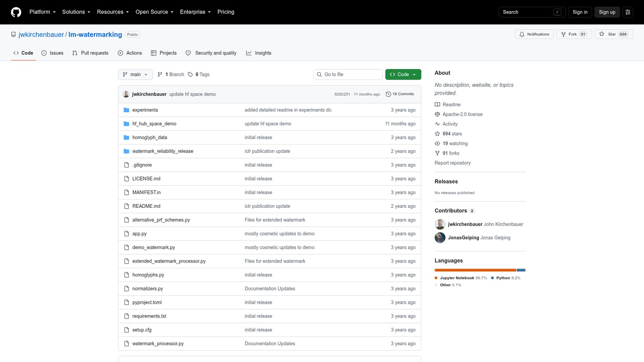Click the commit author avatar
Screen dimensions: 644x362
click(x=126, y=94)
